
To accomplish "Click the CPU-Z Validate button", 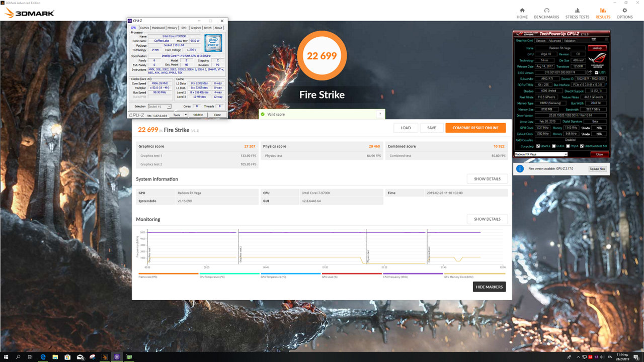I will (x=198, y=115).
